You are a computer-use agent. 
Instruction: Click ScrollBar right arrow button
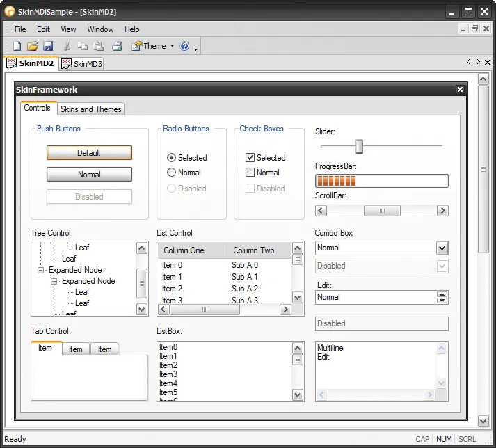pyautogui.click(x=442, y=211)
